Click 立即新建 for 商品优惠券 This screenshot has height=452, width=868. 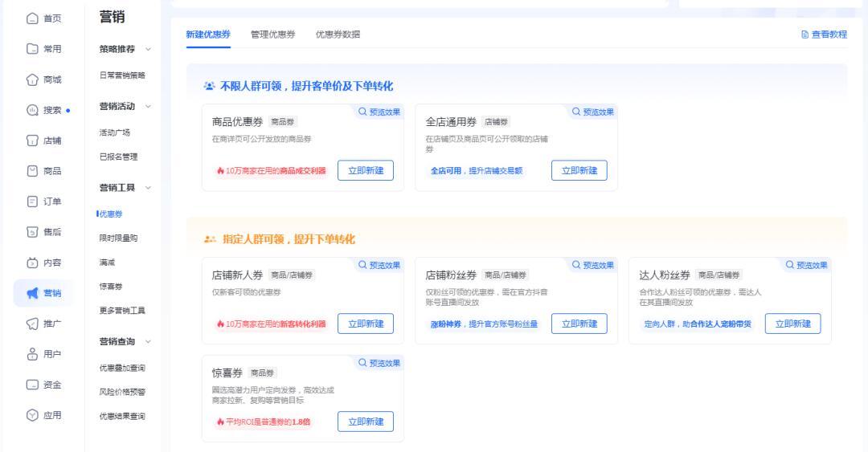coord(366,170)
